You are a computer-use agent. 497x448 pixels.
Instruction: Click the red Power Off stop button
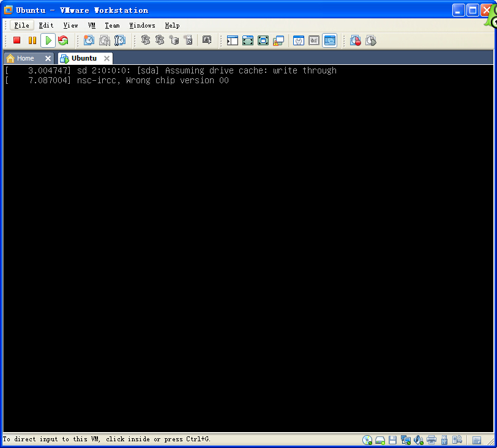pos(17,40)
